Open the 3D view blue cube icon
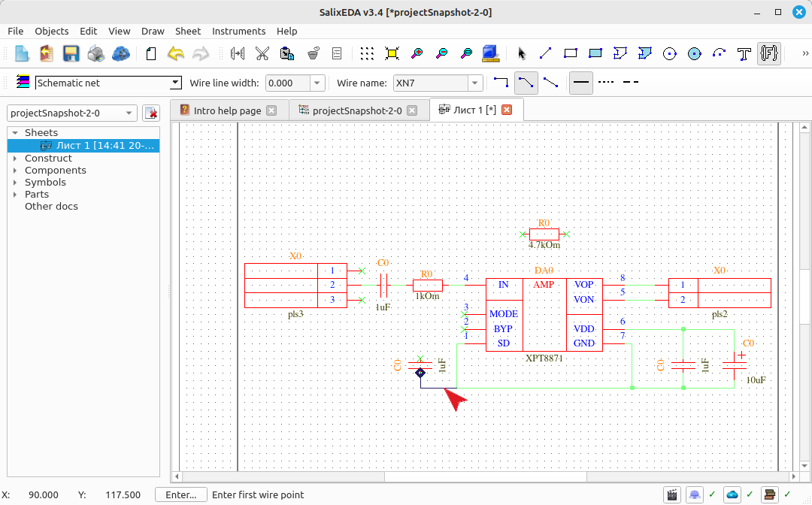Viewport: 812px width, 505px height. click(x=490, y=53)
